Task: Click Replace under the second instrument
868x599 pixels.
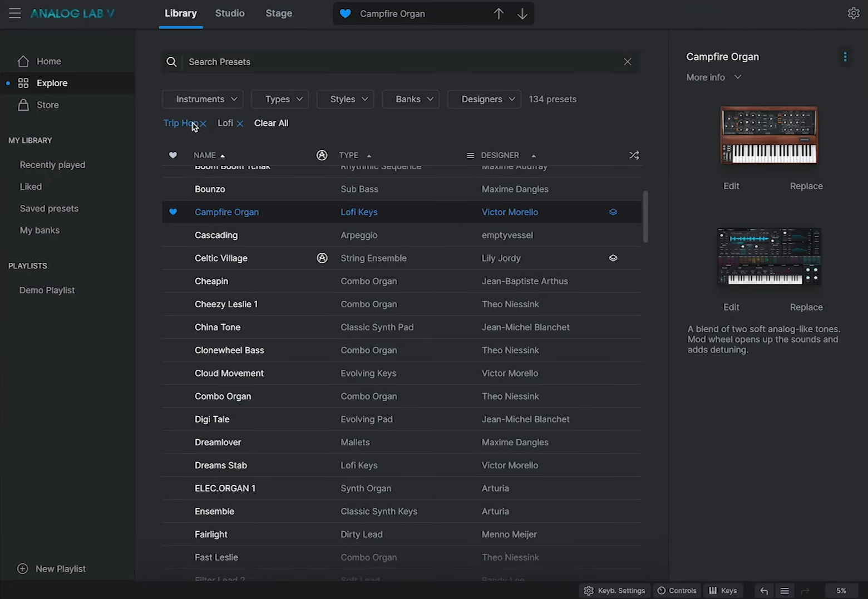Action: pos(806,307)
